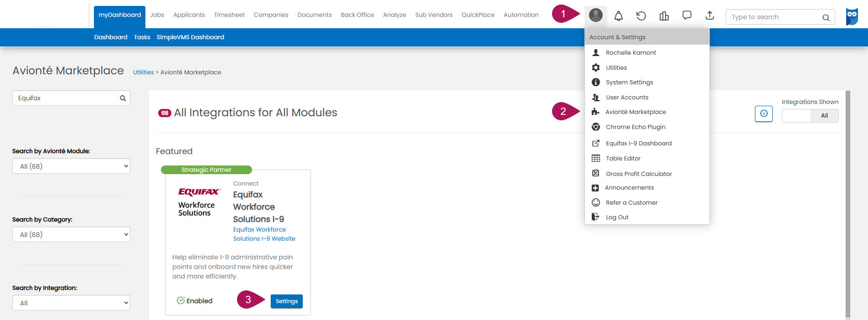Open the notifications bell
Screen dimensions: 868x320
(x=619, y=16)
